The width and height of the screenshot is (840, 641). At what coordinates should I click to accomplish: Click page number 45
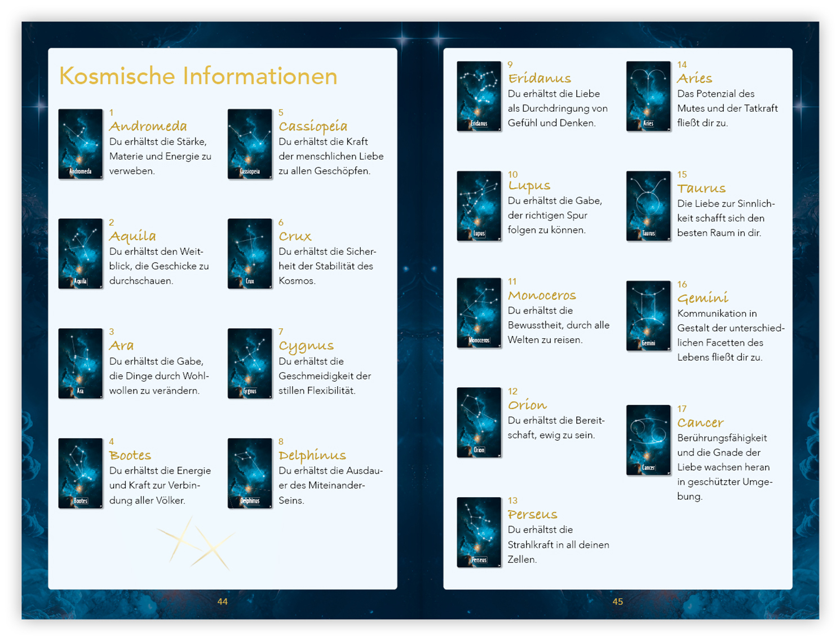[x=618, y=602]
